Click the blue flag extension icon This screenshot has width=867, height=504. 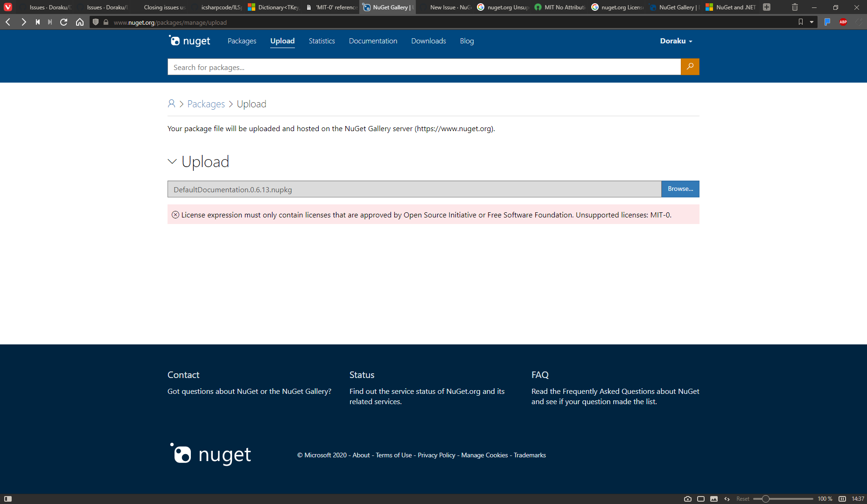coord(827,22)
